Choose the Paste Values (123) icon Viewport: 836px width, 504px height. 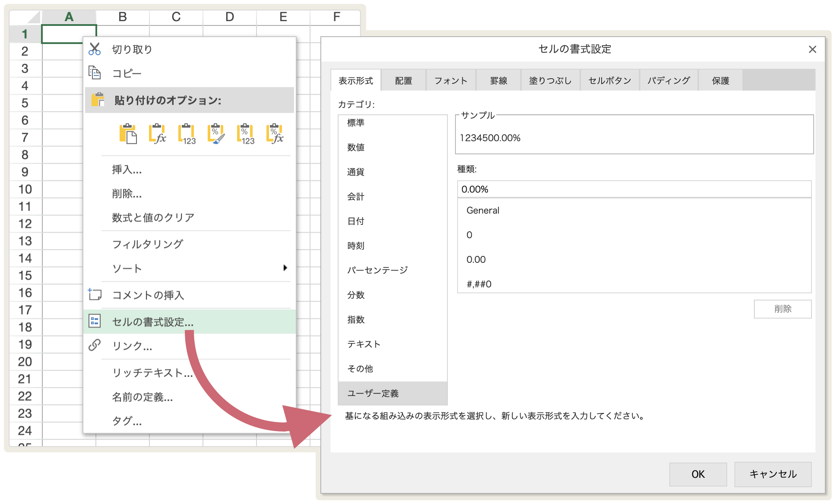tap(187, 134)
